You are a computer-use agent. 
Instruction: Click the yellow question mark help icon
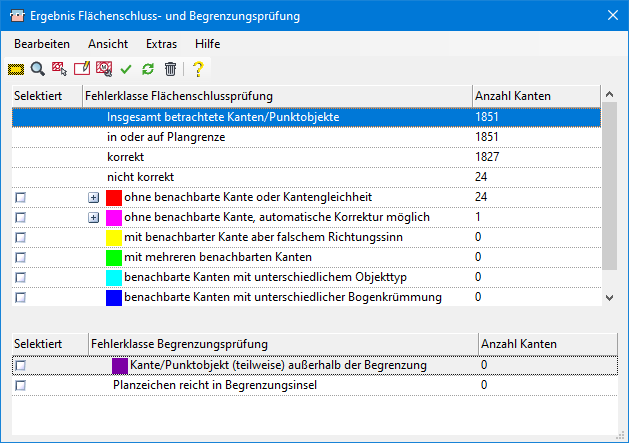pyautogui.click(x=198, y=69)
